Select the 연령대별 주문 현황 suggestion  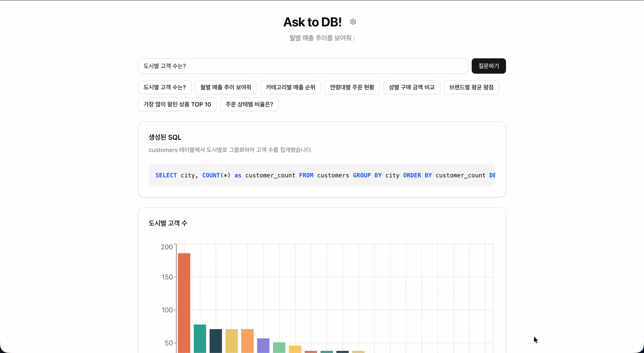352,87
